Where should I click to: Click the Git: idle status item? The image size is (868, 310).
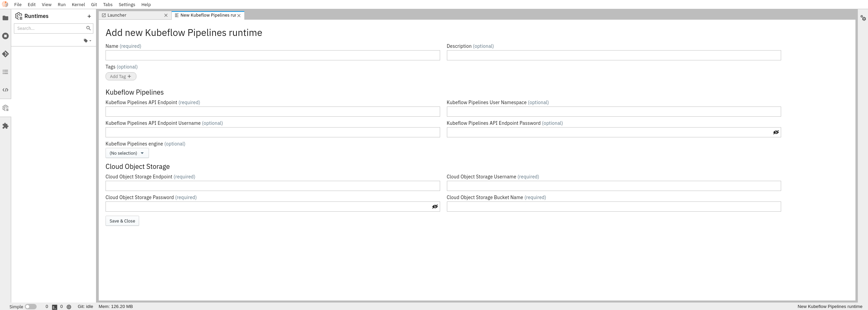point(86,307)
